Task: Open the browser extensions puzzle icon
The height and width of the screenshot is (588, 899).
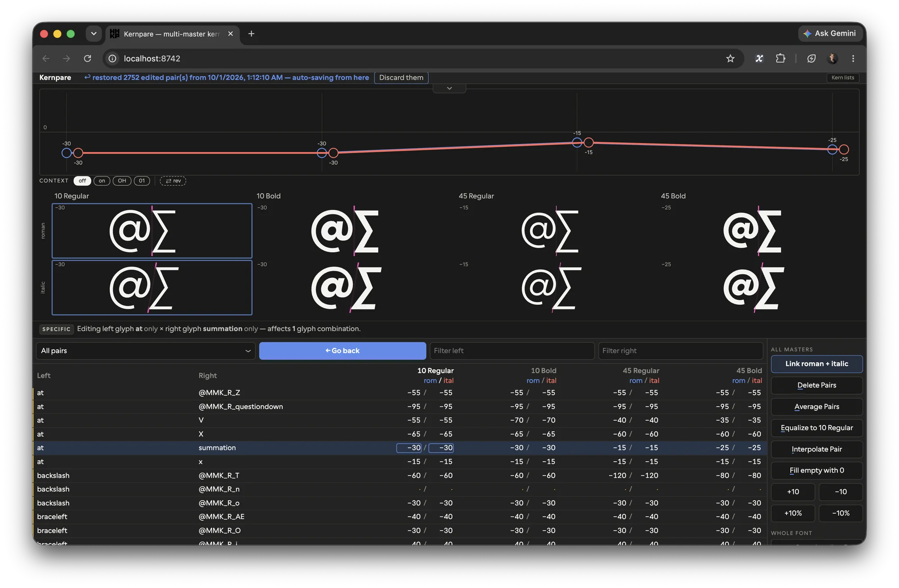Action: (x=781, y=58)
